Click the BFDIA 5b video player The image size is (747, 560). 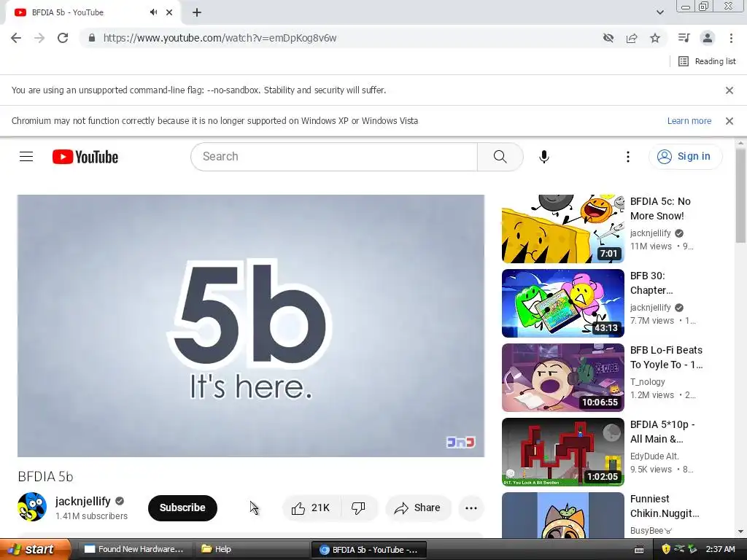(x=251, y=326)
